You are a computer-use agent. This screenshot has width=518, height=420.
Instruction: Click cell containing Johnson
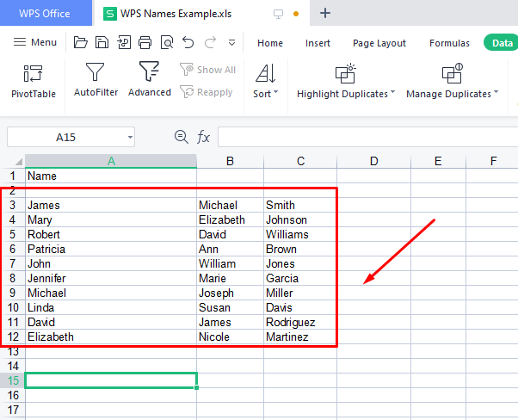(300, 219)
